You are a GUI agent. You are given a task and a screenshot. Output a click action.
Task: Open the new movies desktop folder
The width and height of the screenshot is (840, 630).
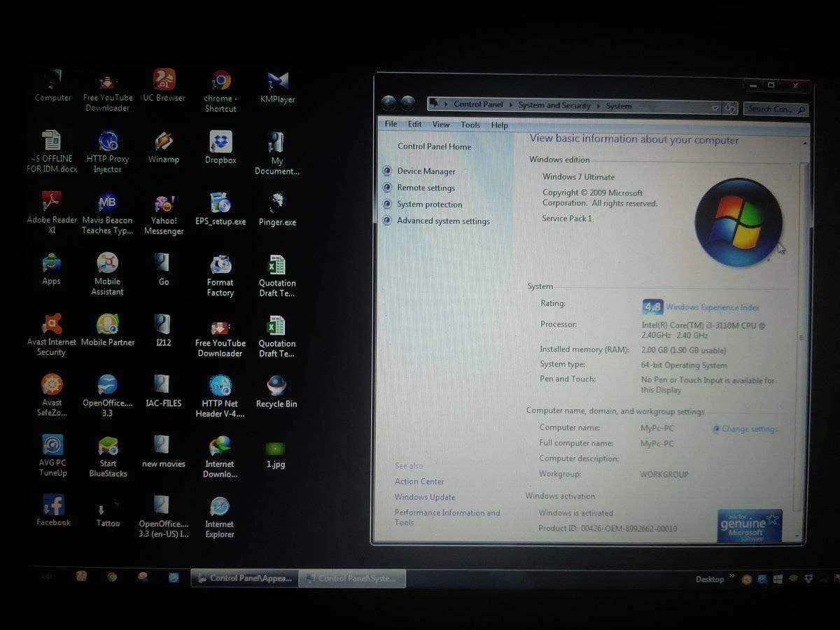coord(163,451)
